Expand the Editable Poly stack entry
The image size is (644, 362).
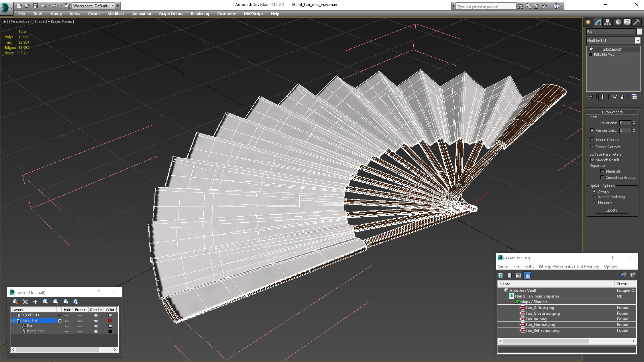tap(591, 55)
